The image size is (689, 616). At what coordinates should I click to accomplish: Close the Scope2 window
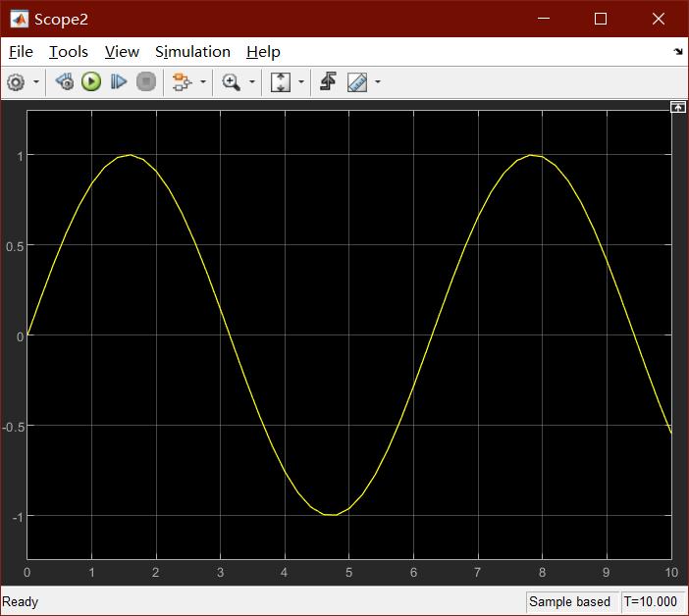pyautogui.click(x=659, y=19)
